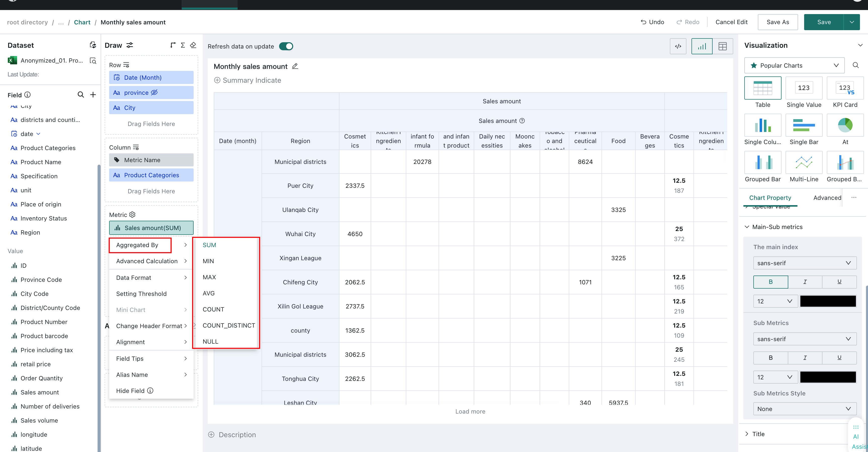Go to Chart in the breadcrumb
This screenshot has width=868, height=452.
[x=82, y=22]
